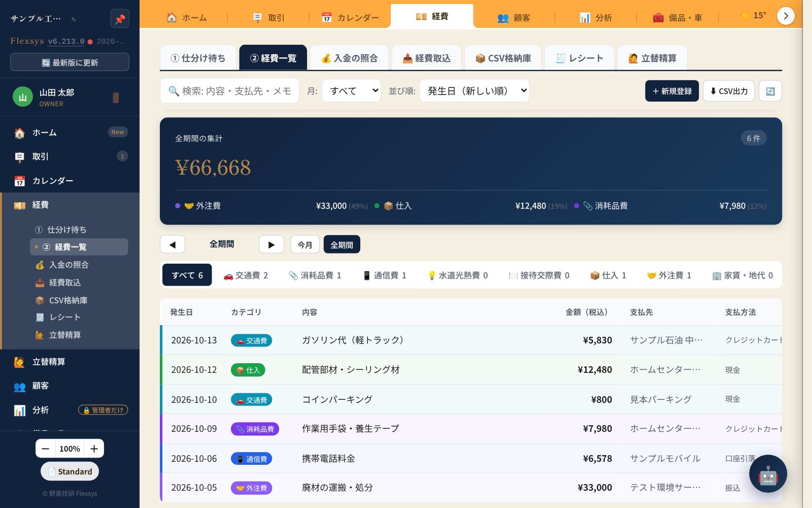Open 顧客 in the left sidebar
812x508 pixels.
(70, 386)
